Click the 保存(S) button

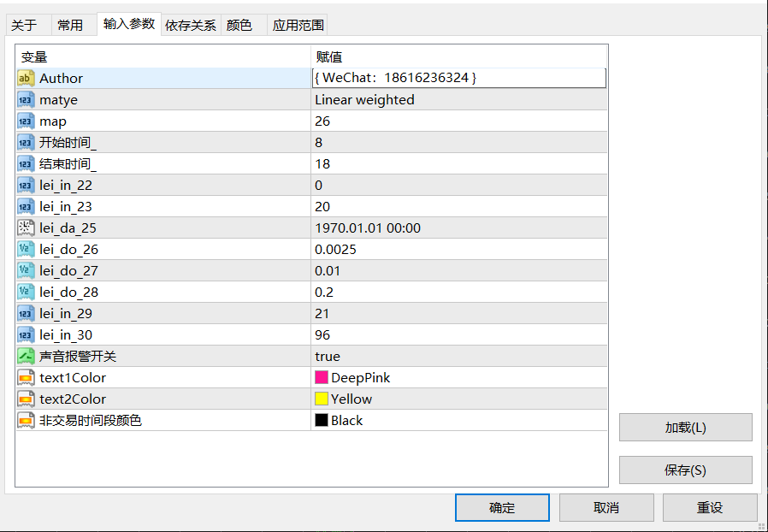685,470
